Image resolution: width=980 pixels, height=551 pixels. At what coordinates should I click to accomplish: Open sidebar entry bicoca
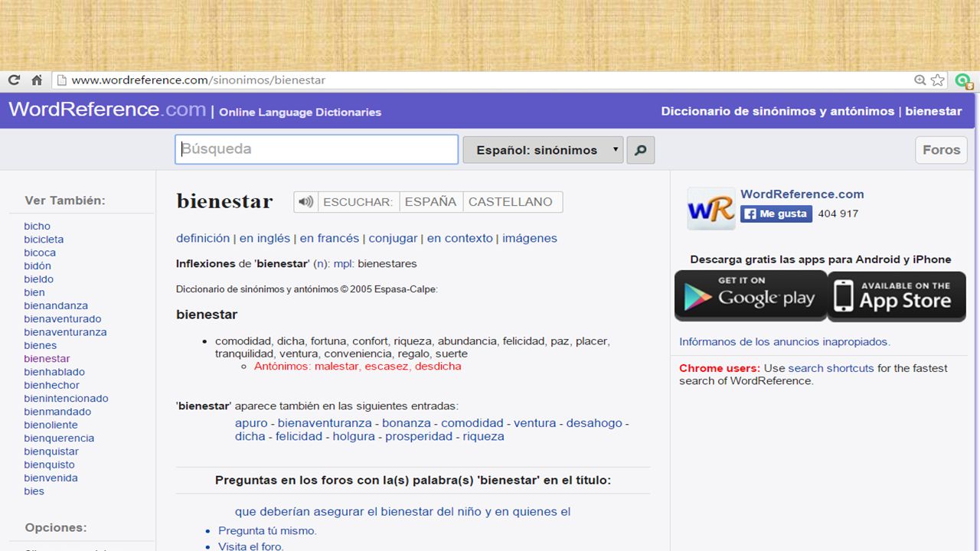point(40,253)
